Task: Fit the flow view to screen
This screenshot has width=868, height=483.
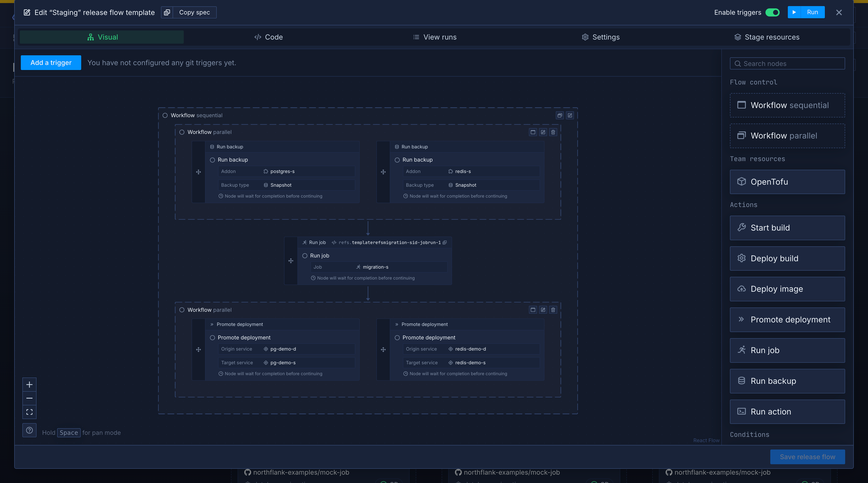Action: coord(29,412)
